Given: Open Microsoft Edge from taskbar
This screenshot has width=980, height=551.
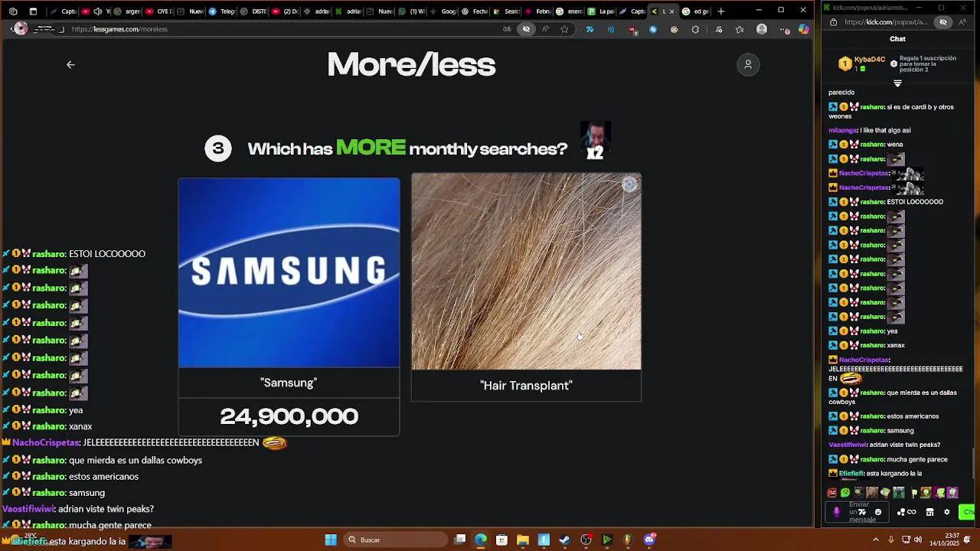Looking at the screenshot, I should pos(481,540).
